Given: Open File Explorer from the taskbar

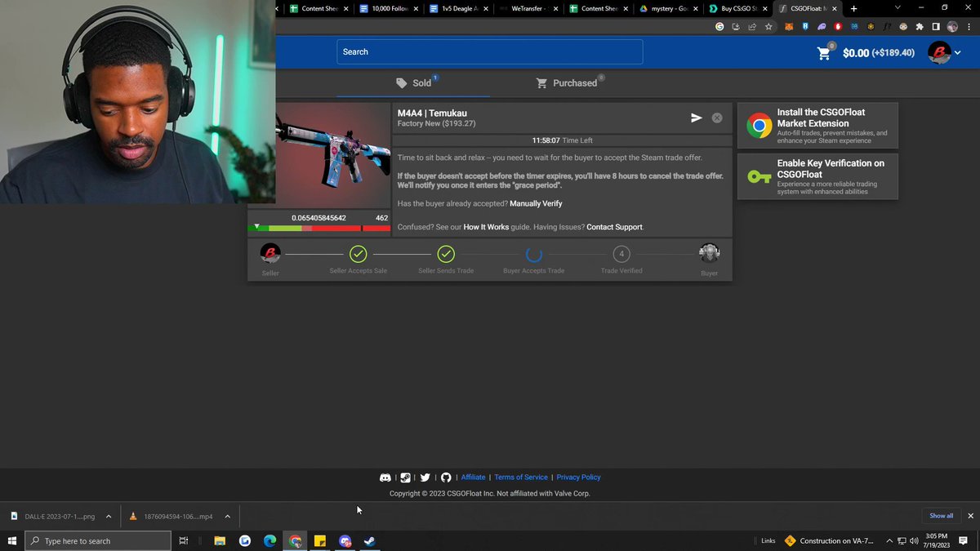Looking at the screenshot, I should [220, 540].
